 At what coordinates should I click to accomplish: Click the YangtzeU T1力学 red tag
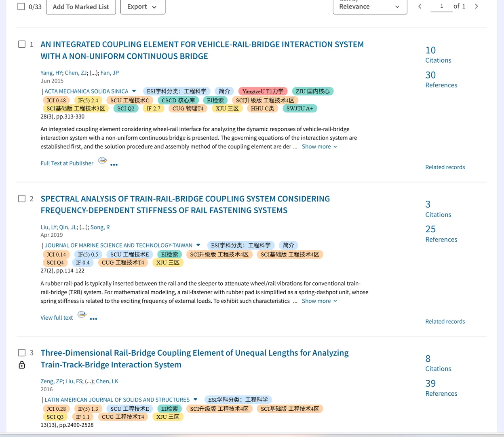(263, 91)
